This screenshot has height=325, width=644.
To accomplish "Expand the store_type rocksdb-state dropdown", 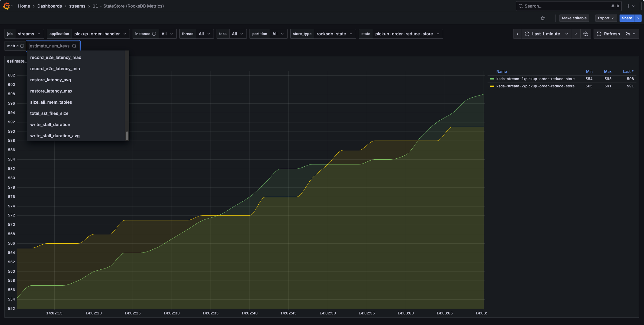I will (334, 34).
